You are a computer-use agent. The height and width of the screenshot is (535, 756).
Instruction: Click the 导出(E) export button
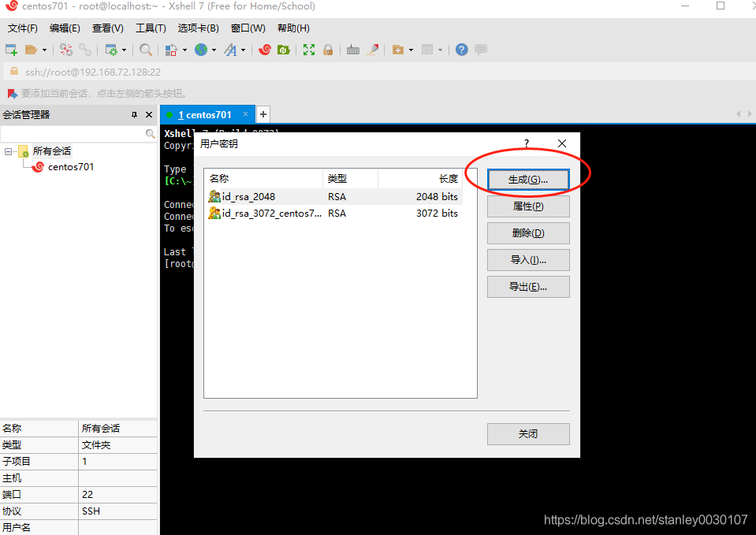pyautogui.click(x=527, y=286)
